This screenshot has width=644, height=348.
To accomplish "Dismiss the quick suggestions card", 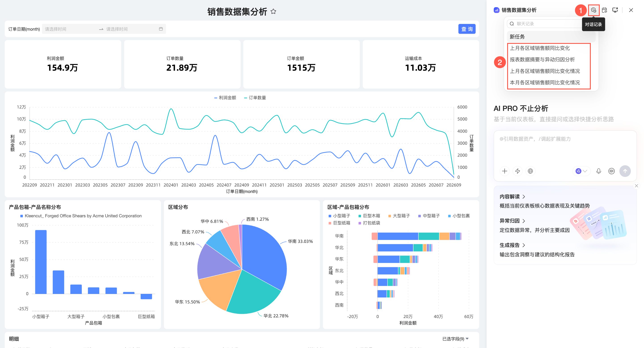I will pos(636,186).
